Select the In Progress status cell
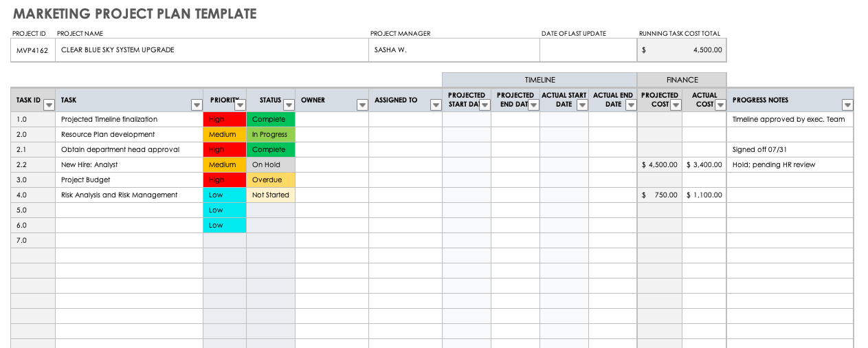This screenshot has height=348, width=868. coord(270,135)
